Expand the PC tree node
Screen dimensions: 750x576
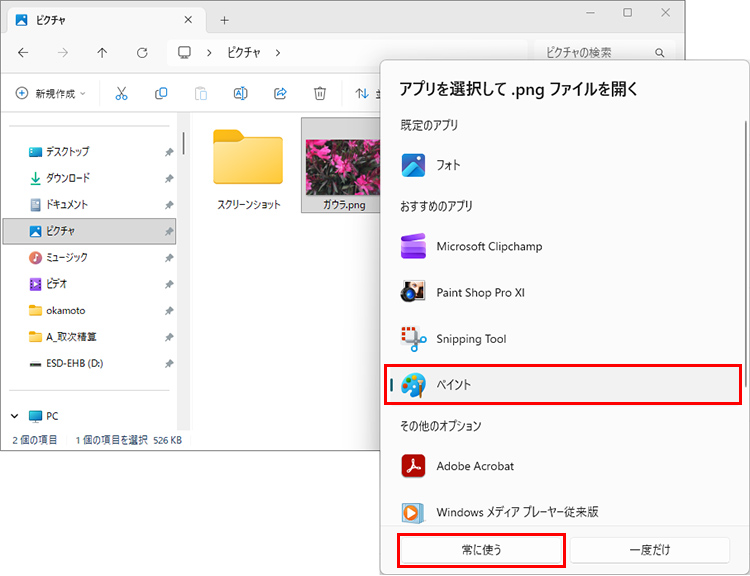coord(15,416)
